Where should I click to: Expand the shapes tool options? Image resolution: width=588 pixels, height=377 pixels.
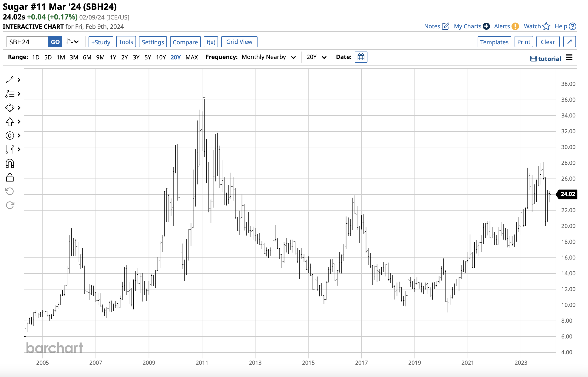tap(19, 108)
